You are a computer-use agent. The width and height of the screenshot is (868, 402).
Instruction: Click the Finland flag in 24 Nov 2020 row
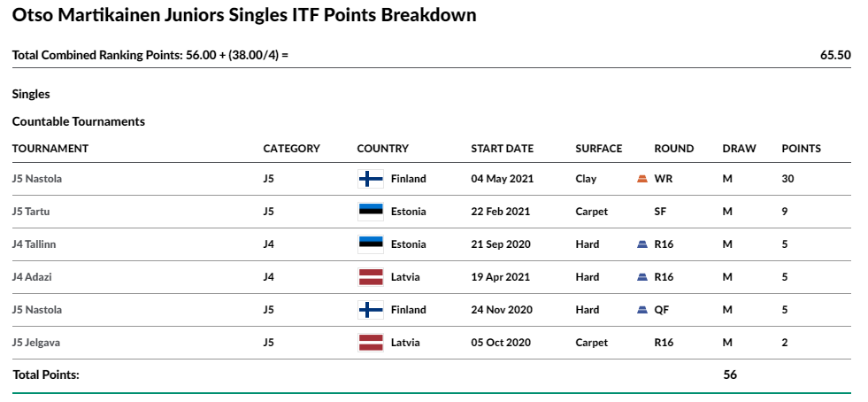tap(371, 310)
